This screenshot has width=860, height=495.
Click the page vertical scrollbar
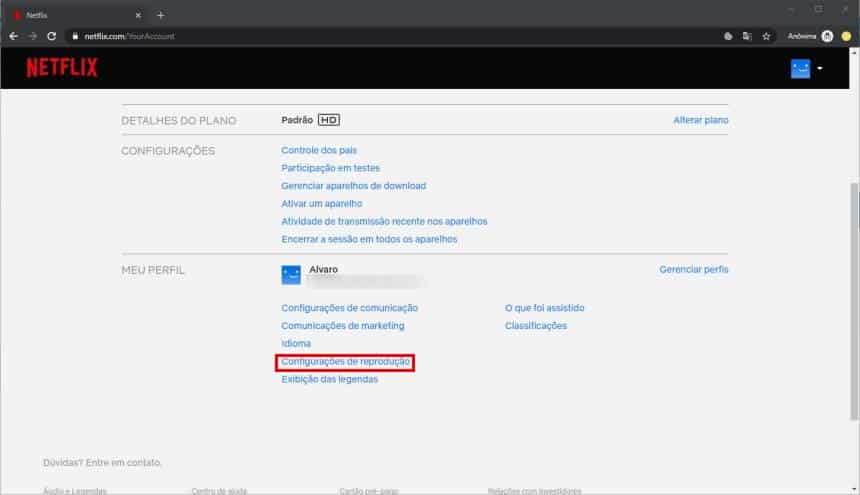pos(854,301)
